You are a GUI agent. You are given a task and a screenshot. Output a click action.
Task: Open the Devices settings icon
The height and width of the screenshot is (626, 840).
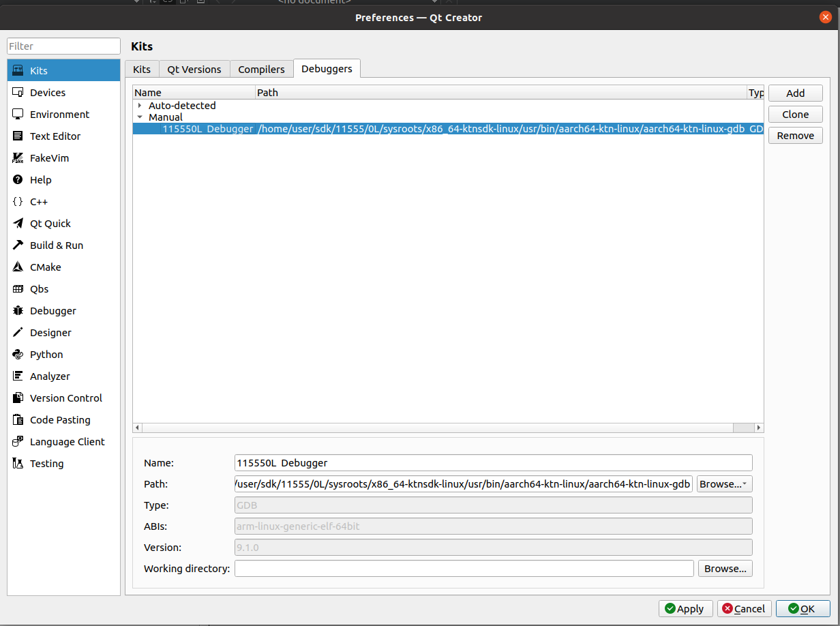18,93
